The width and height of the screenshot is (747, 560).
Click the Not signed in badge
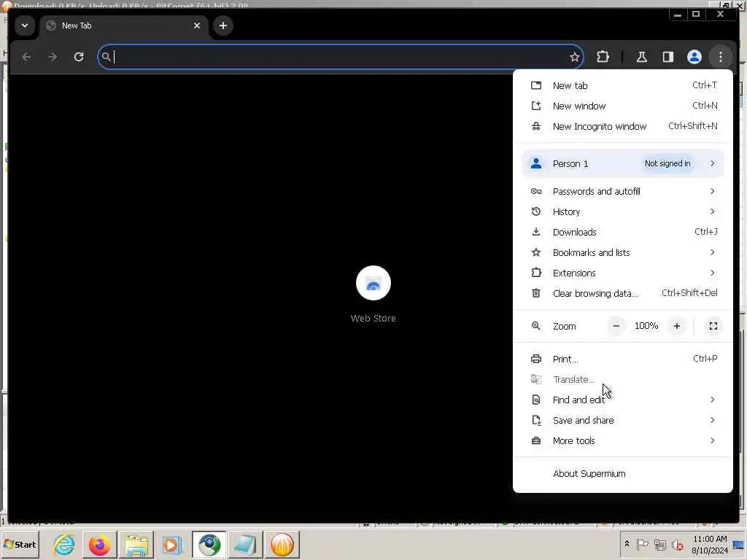point(667,163)
